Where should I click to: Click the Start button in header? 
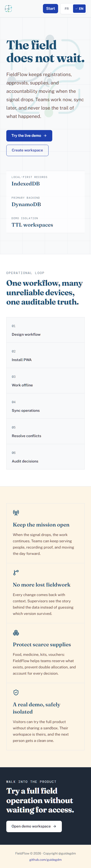coord(50,9)
